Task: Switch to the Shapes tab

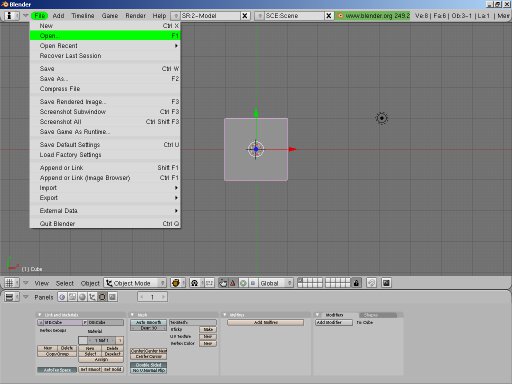Action: click(378, 315)
